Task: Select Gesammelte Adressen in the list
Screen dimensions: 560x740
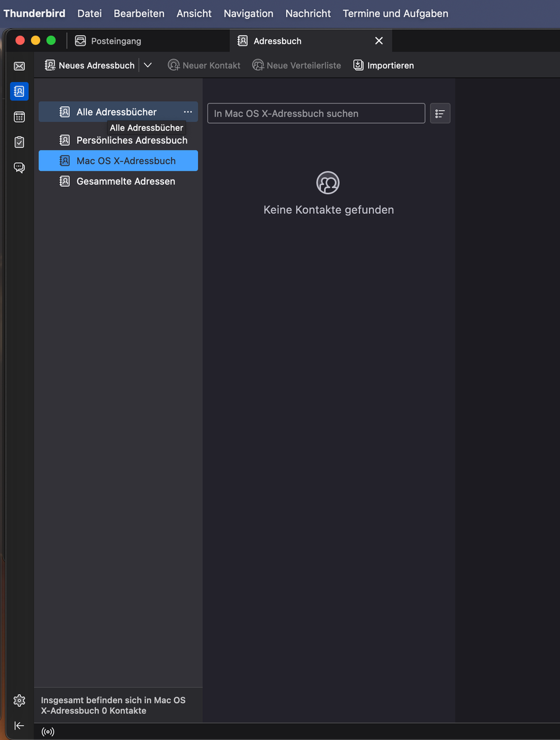Action: pyautogui.click(x=118, y=181)
